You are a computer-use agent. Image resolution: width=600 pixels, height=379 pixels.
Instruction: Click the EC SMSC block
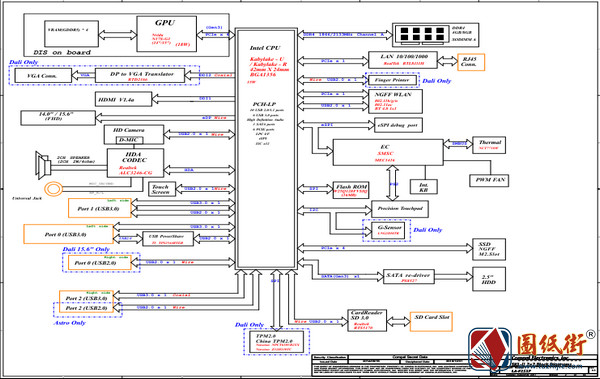388,152
